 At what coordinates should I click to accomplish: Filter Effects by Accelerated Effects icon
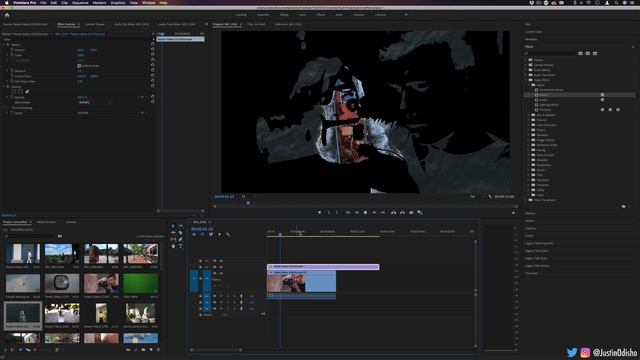pos(580,53)
